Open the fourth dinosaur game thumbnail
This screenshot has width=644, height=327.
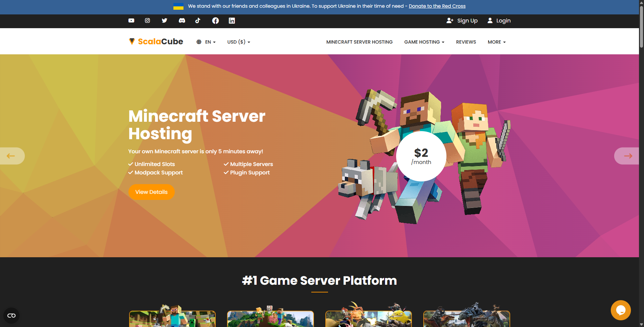click(467, 315)
